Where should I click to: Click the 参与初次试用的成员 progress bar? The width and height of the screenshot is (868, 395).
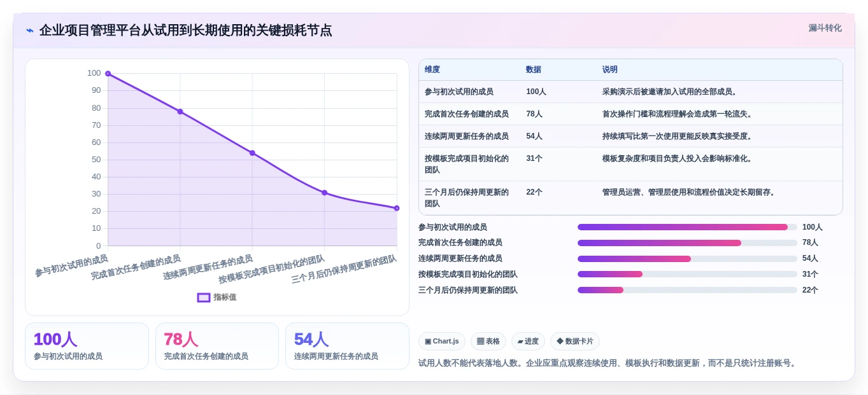[x=687, y=227]
